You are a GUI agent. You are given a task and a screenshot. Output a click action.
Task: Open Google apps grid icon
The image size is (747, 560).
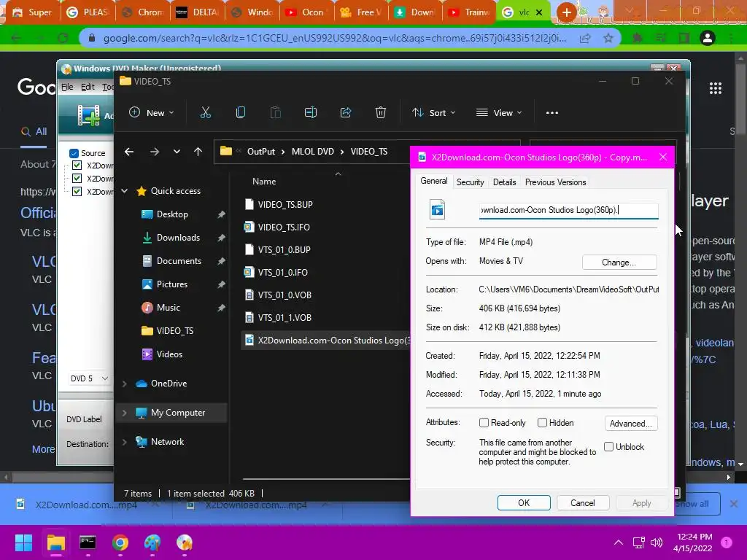tap(716, 88)
